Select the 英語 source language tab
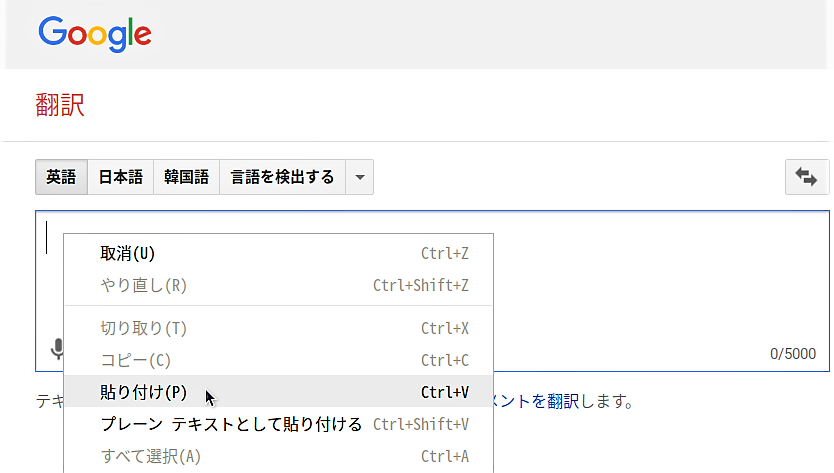 click(61, 177)
